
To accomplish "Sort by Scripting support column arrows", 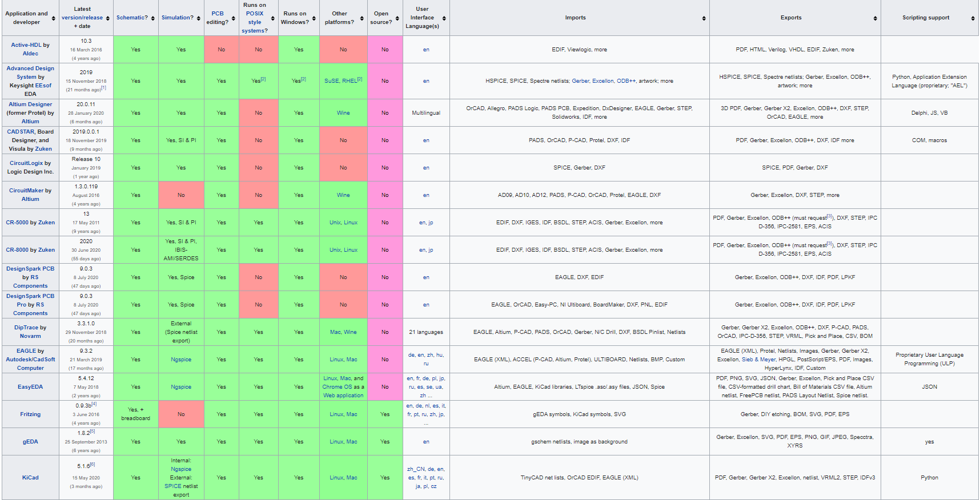I will tap(973, 18).
